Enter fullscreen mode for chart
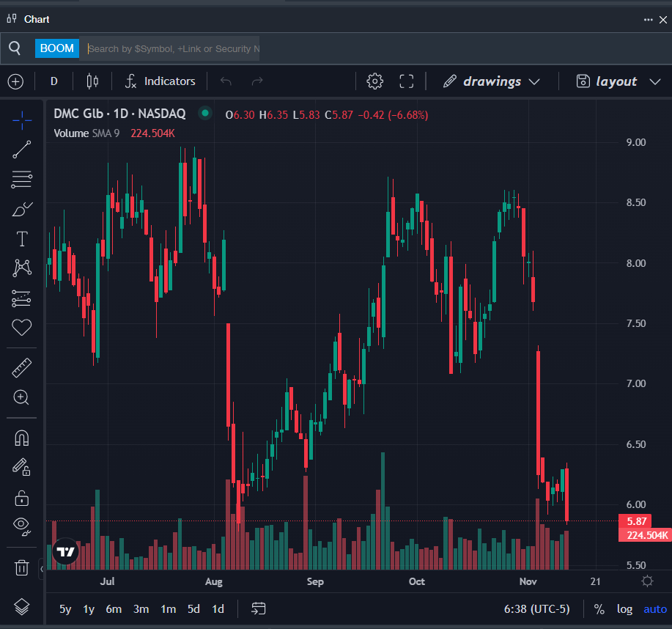This screenshot has width=672, height=629. pos(407,81)
